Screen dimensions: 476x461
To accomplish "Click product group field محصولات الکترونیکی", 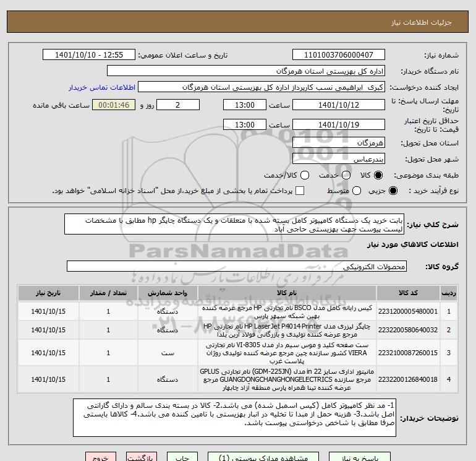I will coord(237,267).
